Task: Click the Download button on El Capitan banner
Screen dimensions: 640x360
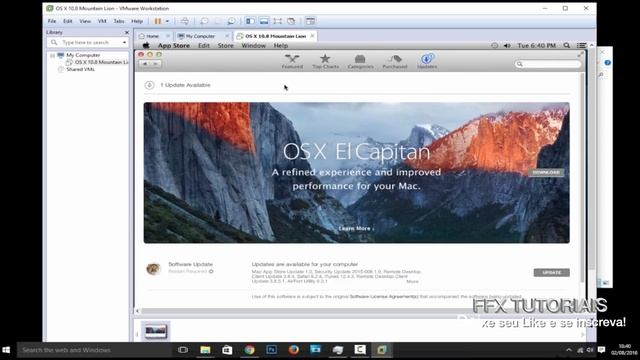Action: [x=546, y=173]
